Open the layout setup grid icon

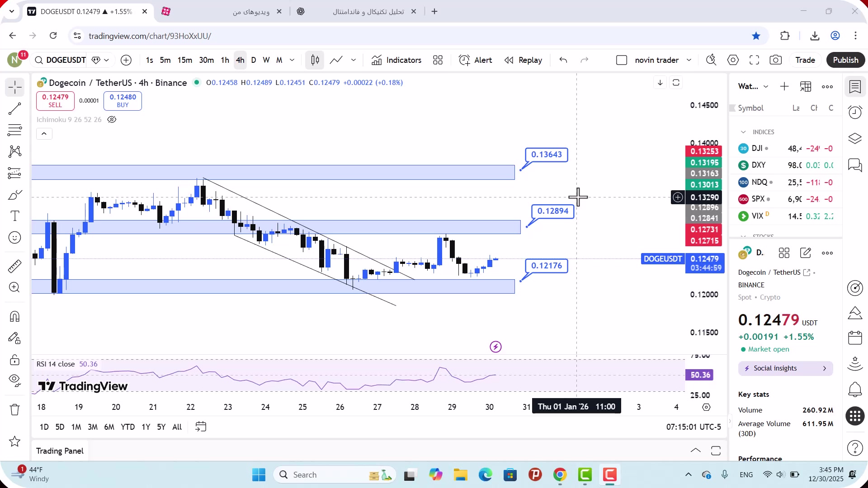tap(438, 60)
